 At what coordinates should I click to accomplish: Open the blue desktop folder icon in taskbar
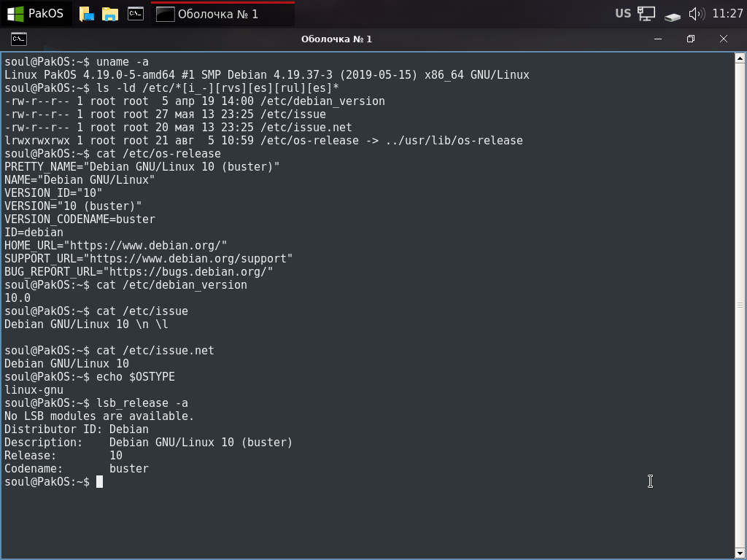coord(86,14)
